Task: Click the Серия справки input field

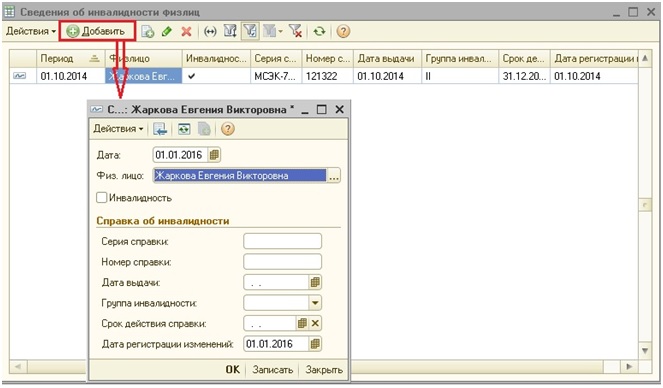Action: coord(282,241)
